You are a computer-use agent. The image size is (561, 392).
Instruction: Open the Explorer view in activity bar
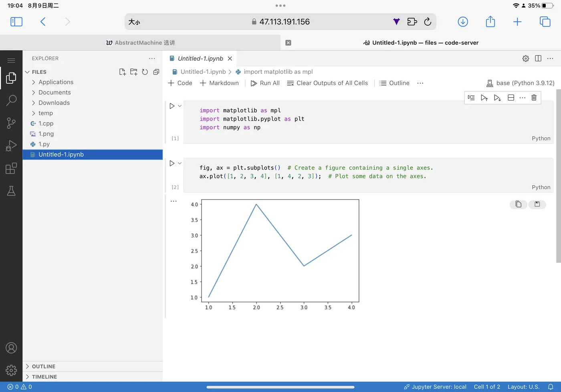11,78
